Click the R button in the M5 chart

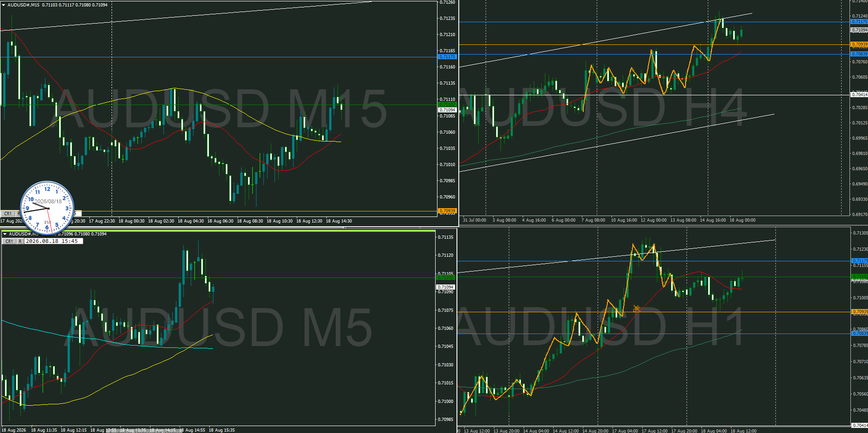tap(20, 241)
